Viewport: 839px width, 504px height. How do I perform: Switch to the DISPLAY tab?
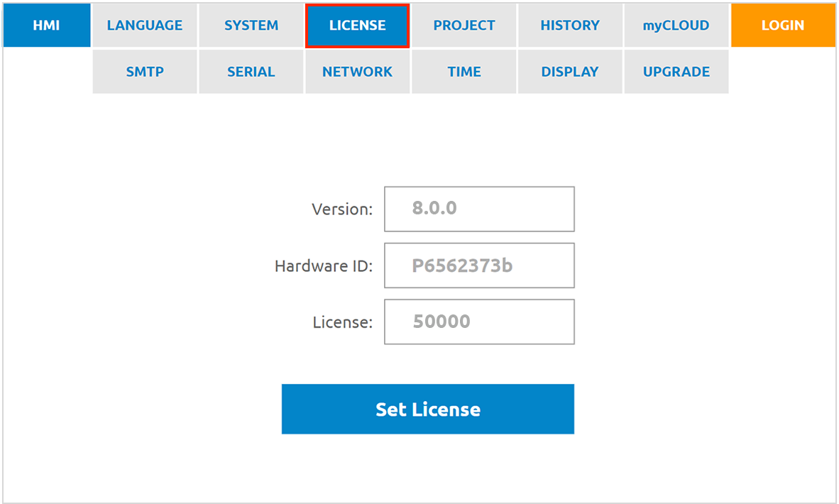click(x=570, y=72)
